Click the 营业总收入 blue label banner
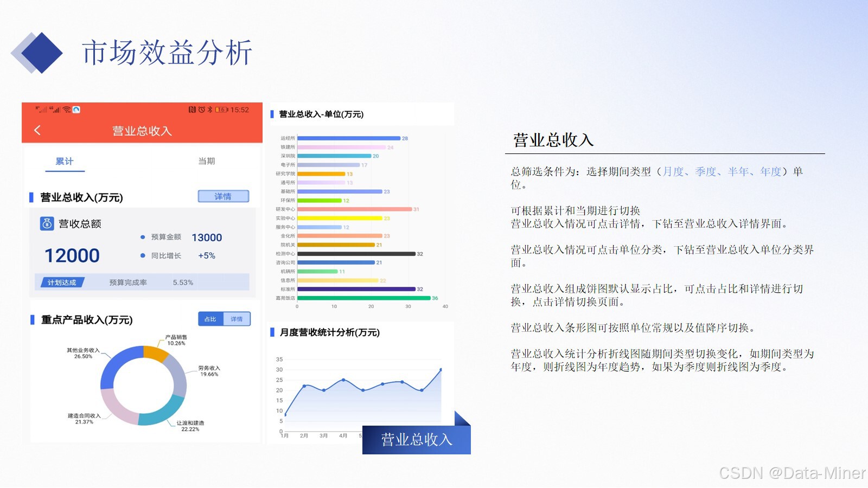868x488 pixels. pyautogui.click(x=416, y=439)
